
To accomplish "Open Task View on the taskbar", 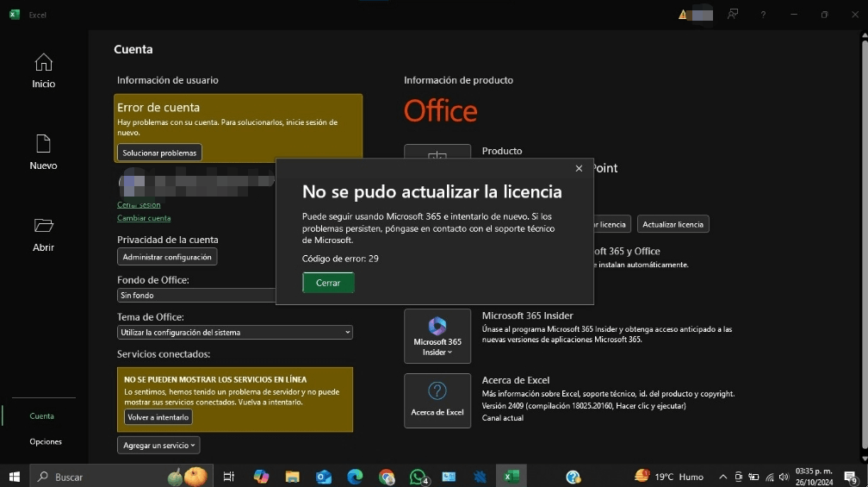I will [x=229, y=477].
